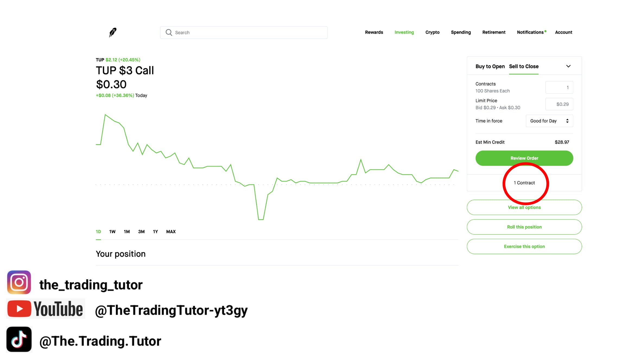Click Exercise this option button
The height and width of the screenshot is (360, 644).
click(x=524, y=246)
